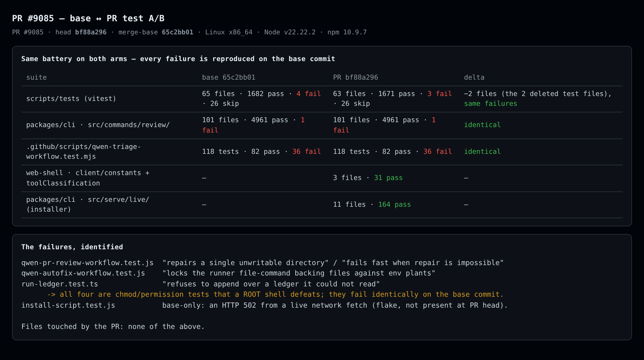Click the 'Linux x86_64' platform label

coord(229,32)
